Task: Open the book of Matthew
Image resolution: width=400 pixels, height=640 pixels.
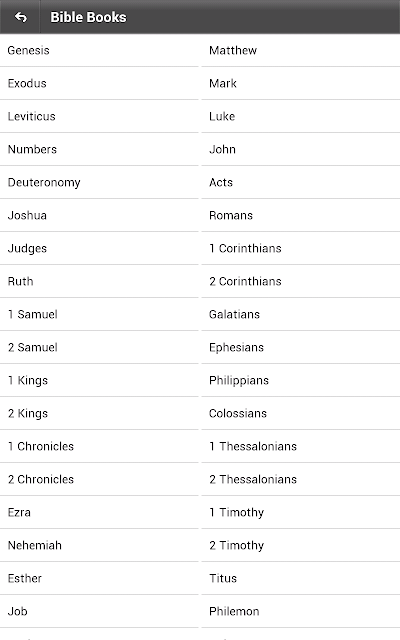Action: pyautogui.click(x=301, y=50)
